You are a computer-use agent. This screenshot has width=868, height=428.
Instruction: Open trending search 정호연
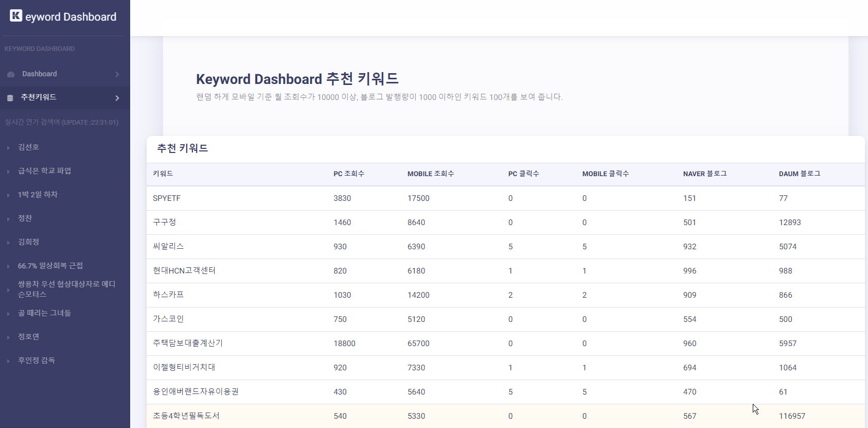[29, 337]
